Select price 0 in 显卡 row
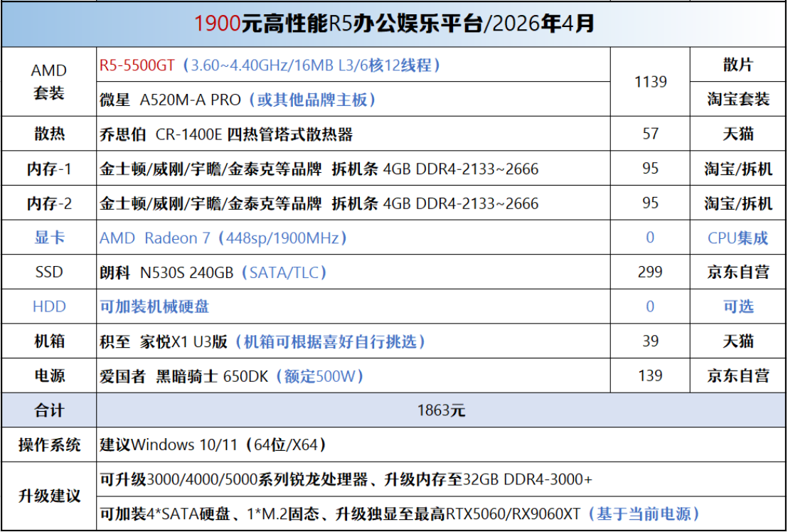 pyautogui.click(x=650, y=237)
